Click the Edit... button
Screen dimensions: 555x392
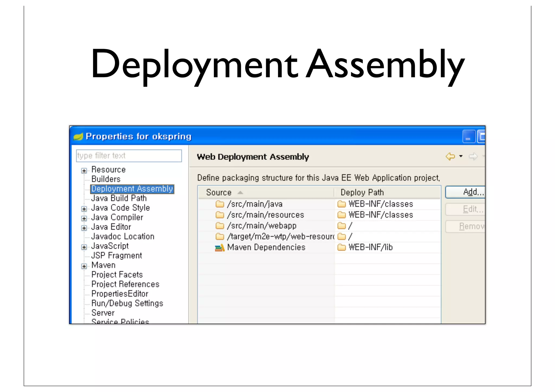(465, 209)
